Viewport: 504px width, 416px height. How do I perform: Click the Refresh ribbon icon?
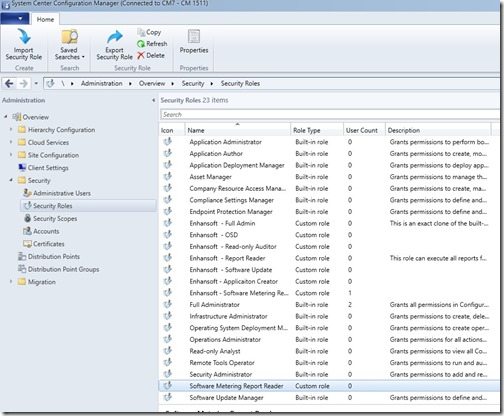141,44
